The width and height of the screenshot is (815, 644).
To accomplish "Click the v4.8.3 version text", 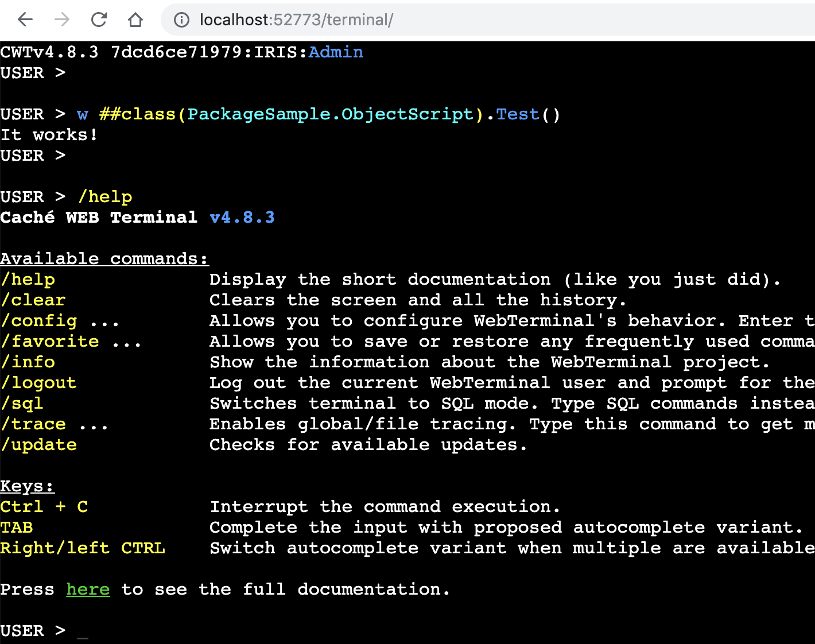I will click(x=242, y=218).
